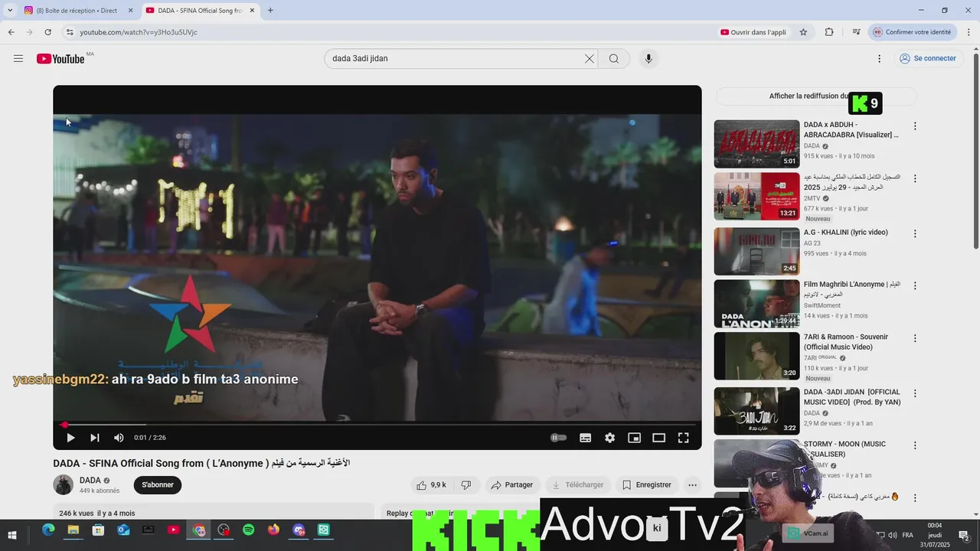This screenshot has width=980, height=551.
Task: Open more actions ellipsis below video
Action: 692,485
